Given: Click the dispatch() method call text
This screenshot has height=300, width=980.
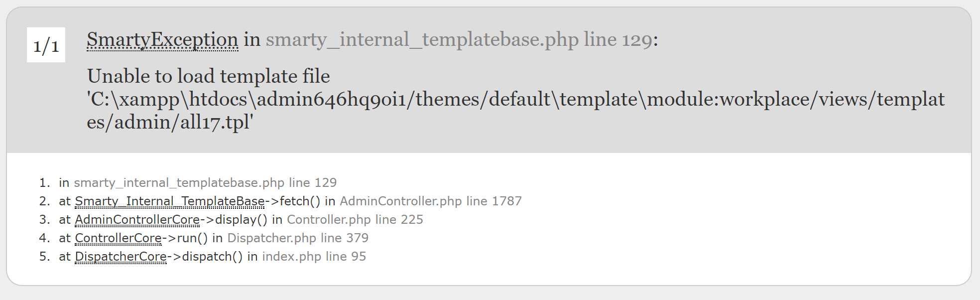Looking at the screenshot, I should tap(212, 257).
